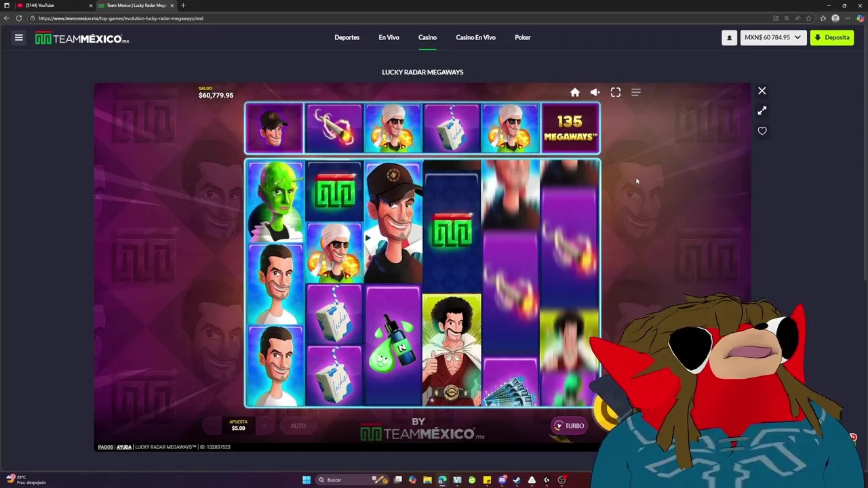Click the large capped man symbol
Viewport: 868px width, 488px height.
tap(393, 222)
